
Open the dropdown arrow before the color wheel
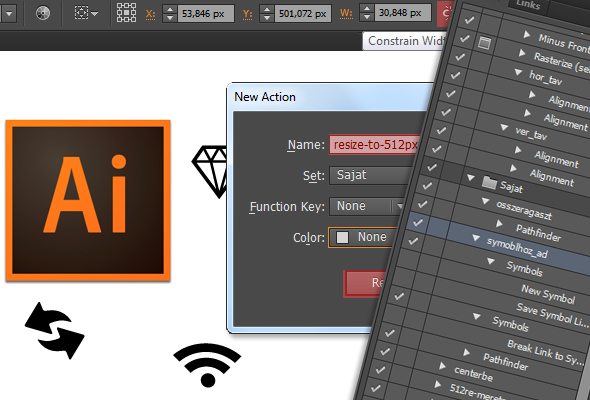coord(9,14)
